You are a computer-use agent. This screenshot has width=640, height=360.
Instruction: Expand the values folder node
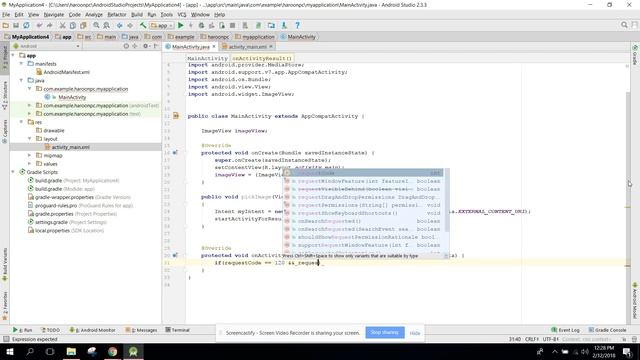tap(29, 164)
